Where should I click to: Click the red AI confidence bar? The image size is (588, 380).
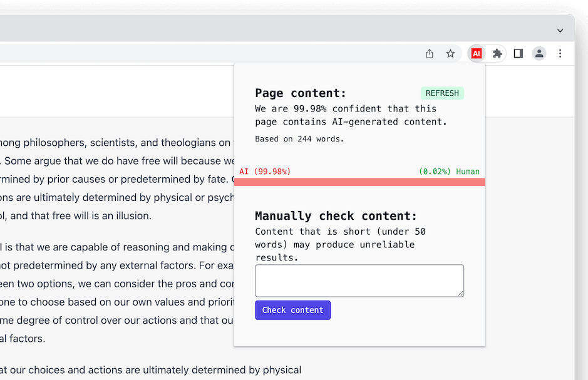[x=359, y=182]
